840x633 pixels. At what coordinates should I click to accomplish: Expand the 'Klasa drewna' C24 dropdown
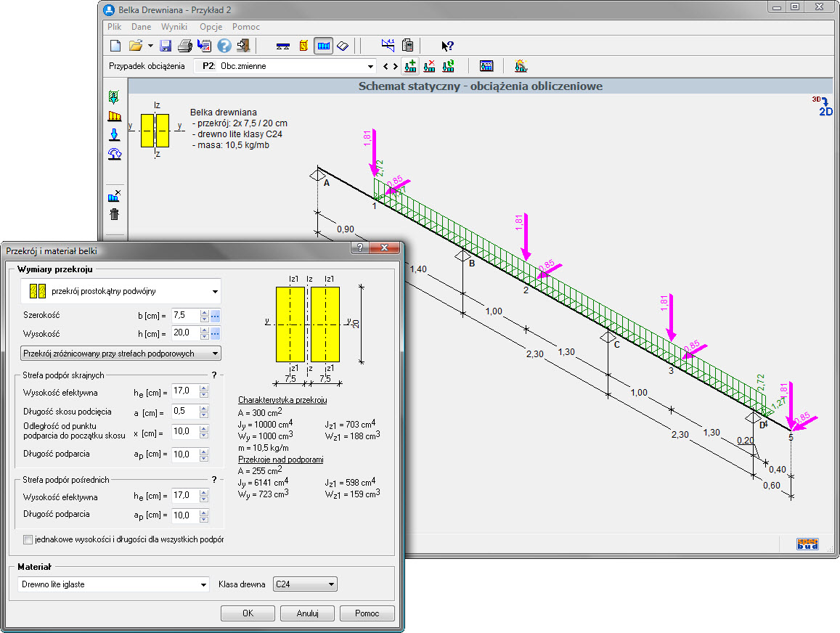pyautogui.click(x=331, y=584)
